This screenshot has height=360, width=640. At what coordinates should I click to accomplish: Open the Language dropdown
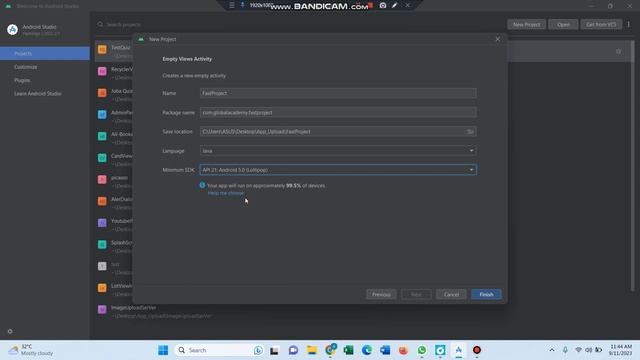[x=338, y=151]
